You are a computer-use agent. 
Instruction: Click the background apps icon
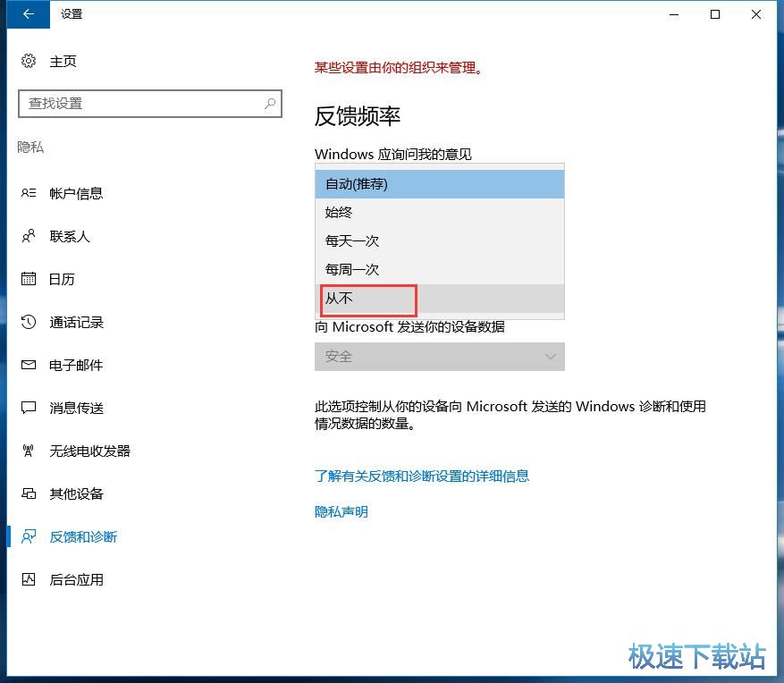click(x=29, y=579)
